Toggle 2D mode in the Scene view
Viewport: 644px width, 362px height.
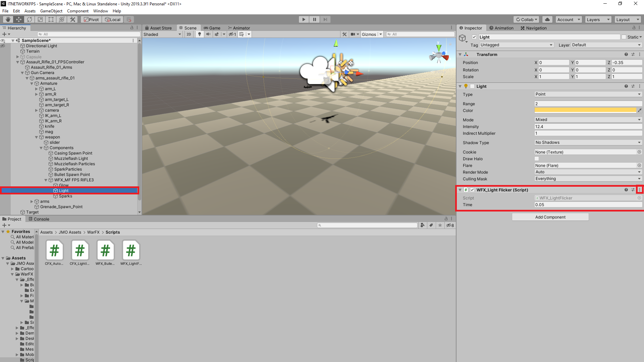pyautogui.click(x=189, y=34)
